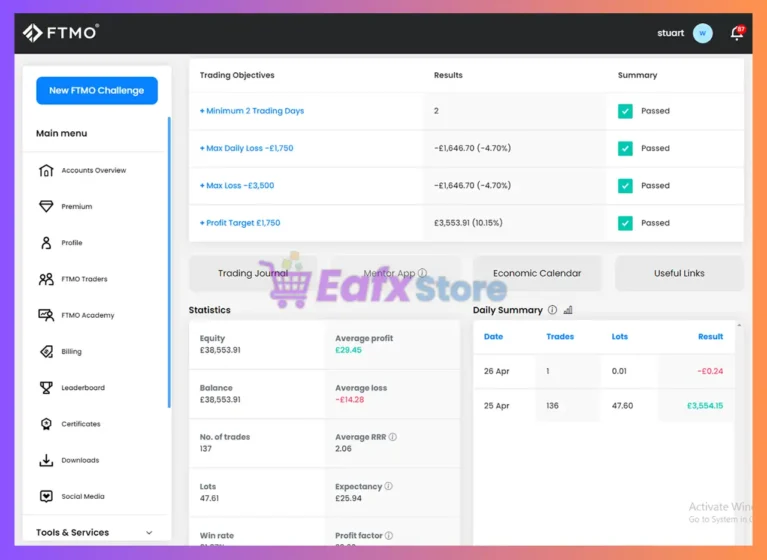Select the 25 Apr date cell

tap(496, 405)
